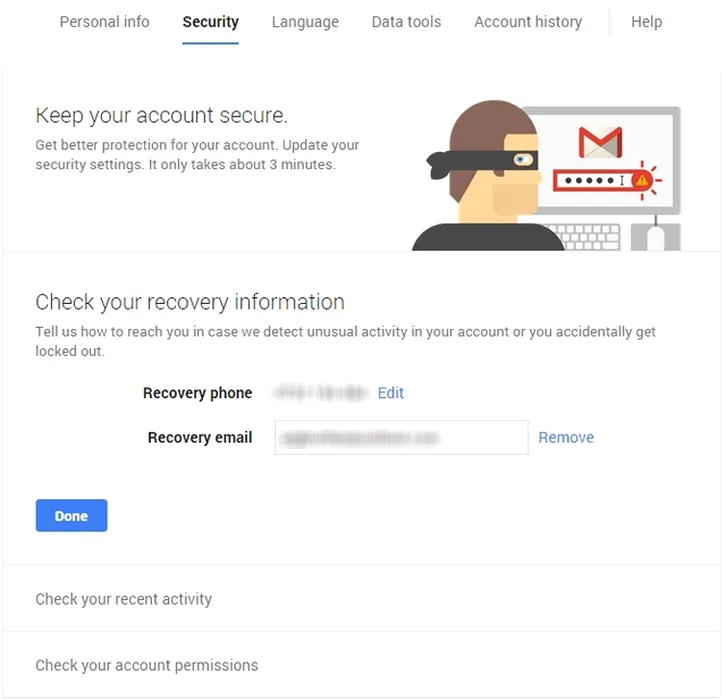Screen dimensions: 726x700
Task: Expand Check your recent activity section
Action: pyautogui.click(x=361, y=599)
